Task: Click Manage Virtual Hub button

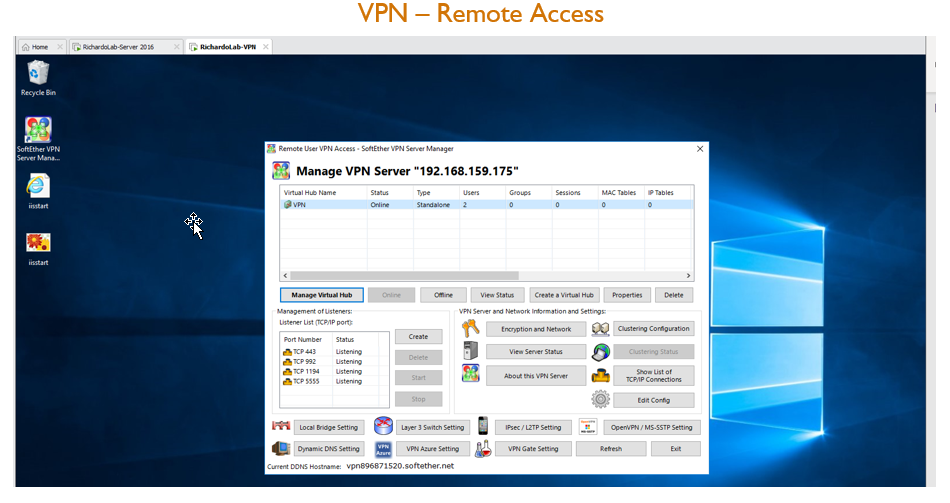Action: (322, 295)
